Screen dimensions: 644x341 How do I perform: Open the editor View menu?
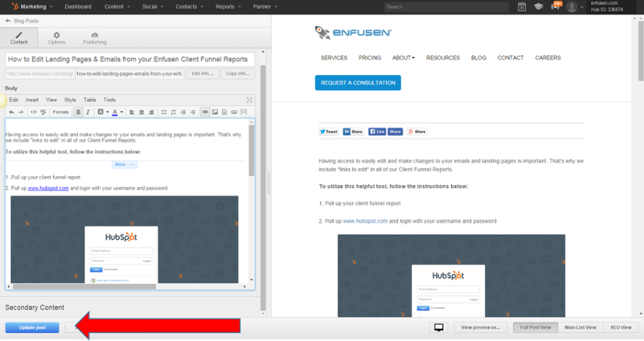pos(52,100)
